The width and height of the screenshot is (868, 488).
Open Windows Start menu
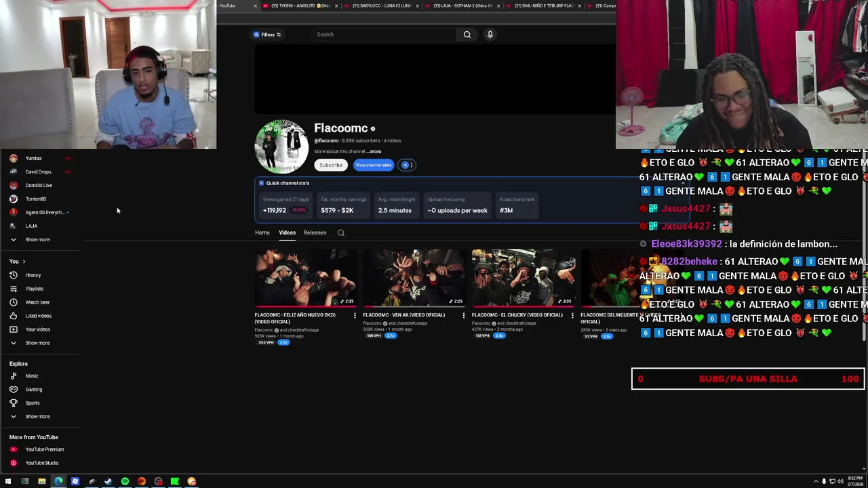click(8, 481)
